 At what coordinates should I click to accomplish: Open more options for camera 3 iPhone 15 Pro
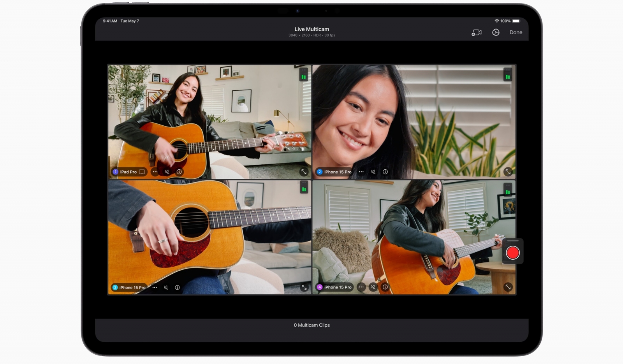click(x=155, y=287)
